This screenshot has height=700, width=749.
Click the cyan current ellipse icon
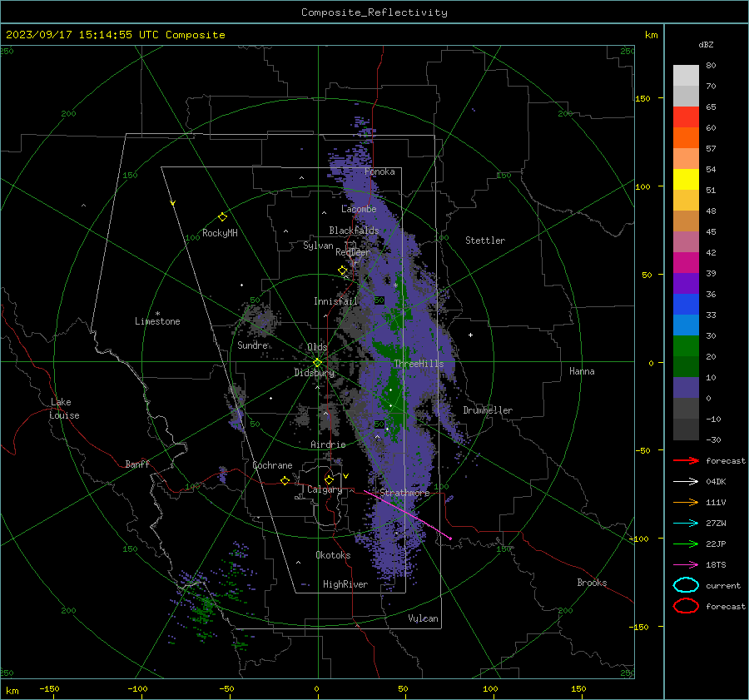pos(686,585)
